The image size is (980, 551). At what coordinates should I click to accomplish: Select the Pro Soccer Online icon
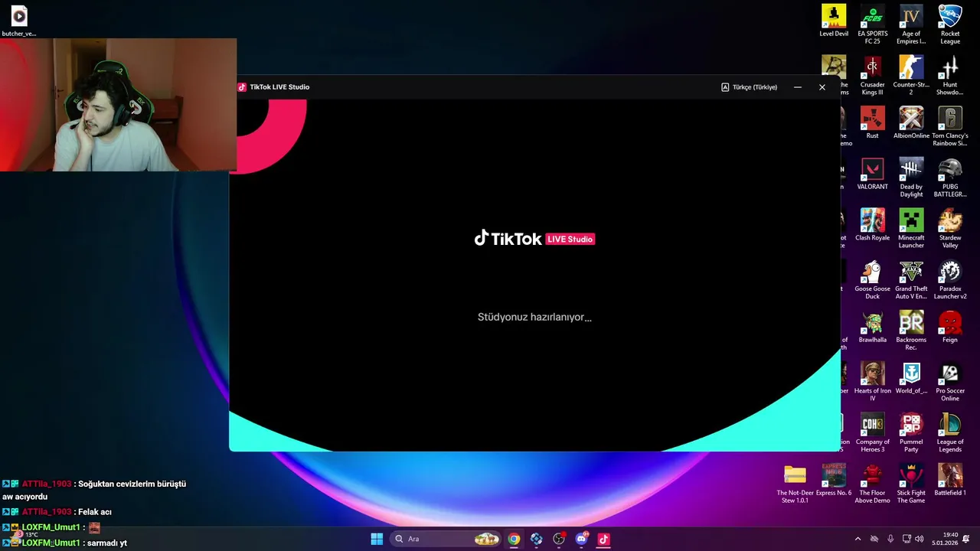tap(950, 382)
